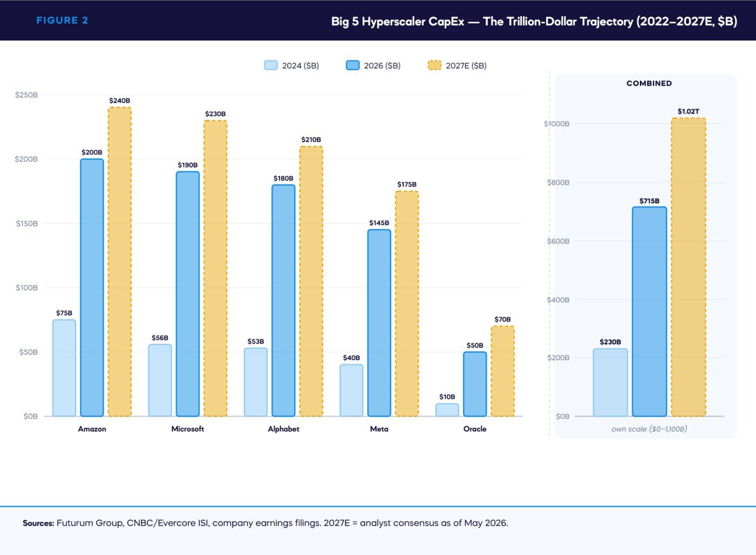Click the Oracle axis label
Viewport: 756px width, 555px height.
tap(475, 429)
